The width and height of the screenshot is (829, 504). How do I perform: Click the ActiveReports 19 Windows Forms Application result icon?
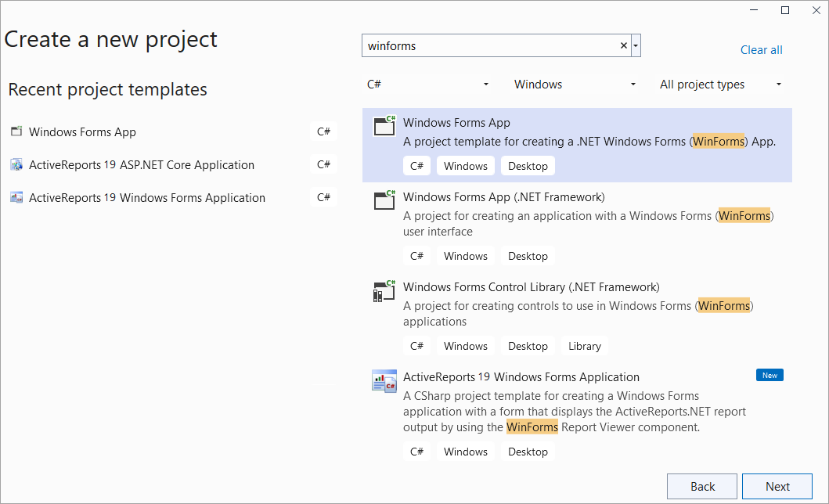[384, 380]
